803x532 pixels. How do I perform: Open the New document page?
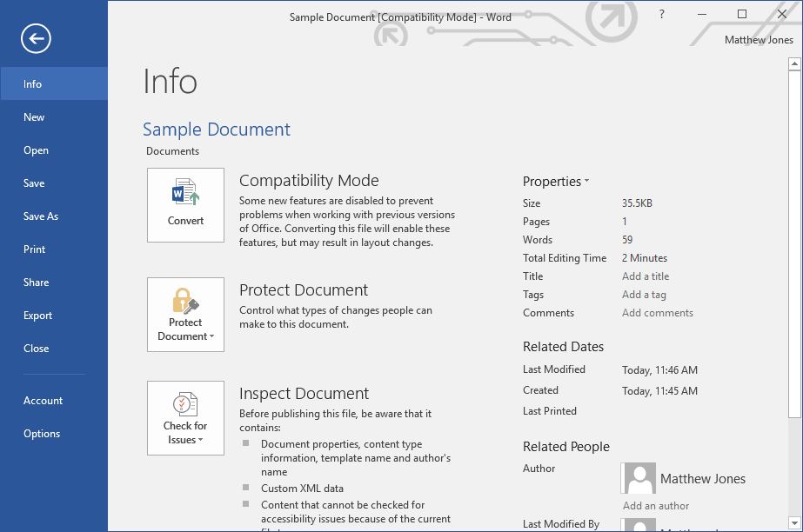coord(54,117)
